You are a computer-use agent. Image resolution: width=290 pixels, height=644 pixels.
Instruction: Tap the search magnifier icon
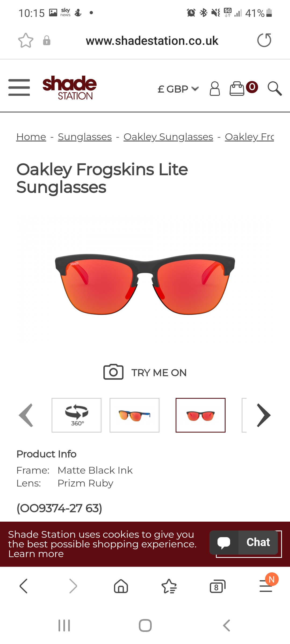(275, 89)
